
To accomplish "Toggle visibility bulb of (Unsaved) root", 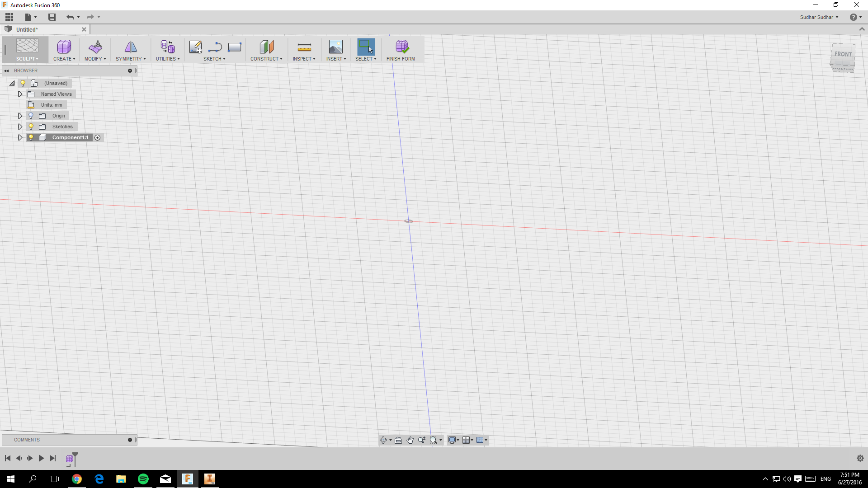I will click(23, 83).
